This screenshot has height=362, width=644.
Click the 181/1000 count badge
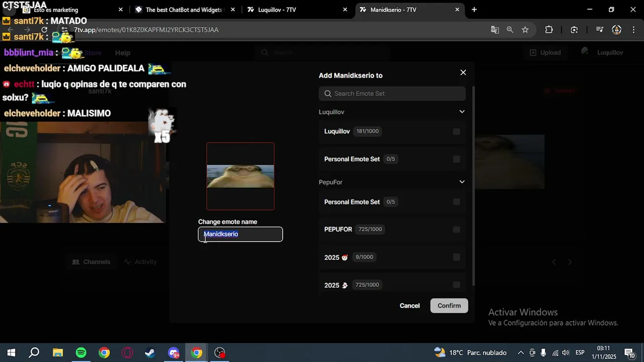point(367,131)
